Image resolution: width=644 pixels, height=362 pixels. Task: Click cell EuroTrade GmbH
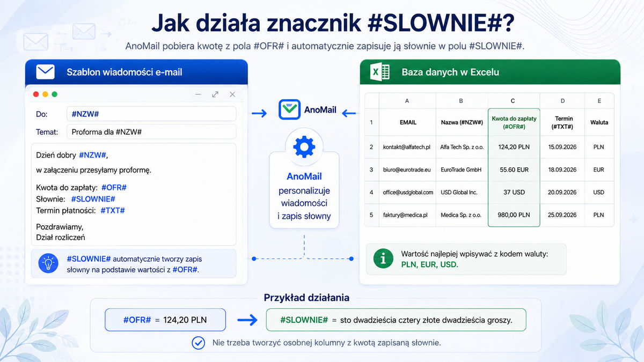point(462,169)
